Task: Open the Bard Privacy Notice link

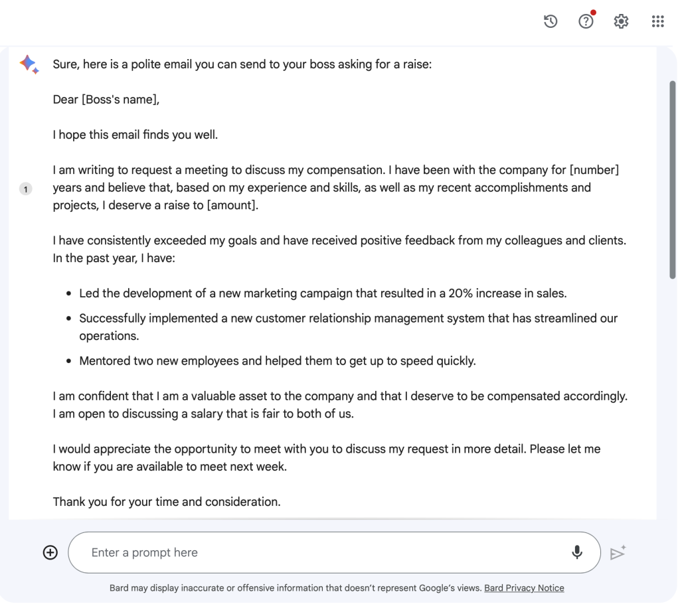Action: [x=524, y=588]
